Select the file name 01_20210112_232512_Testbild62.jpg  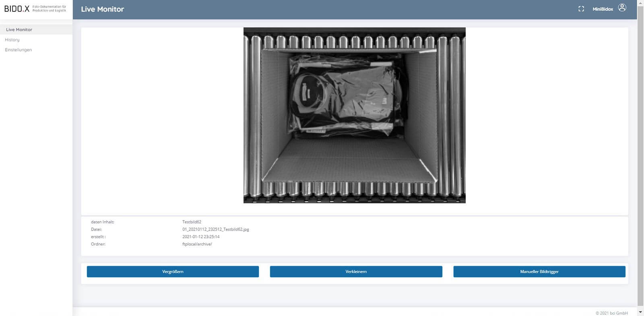tap(216, 229)
